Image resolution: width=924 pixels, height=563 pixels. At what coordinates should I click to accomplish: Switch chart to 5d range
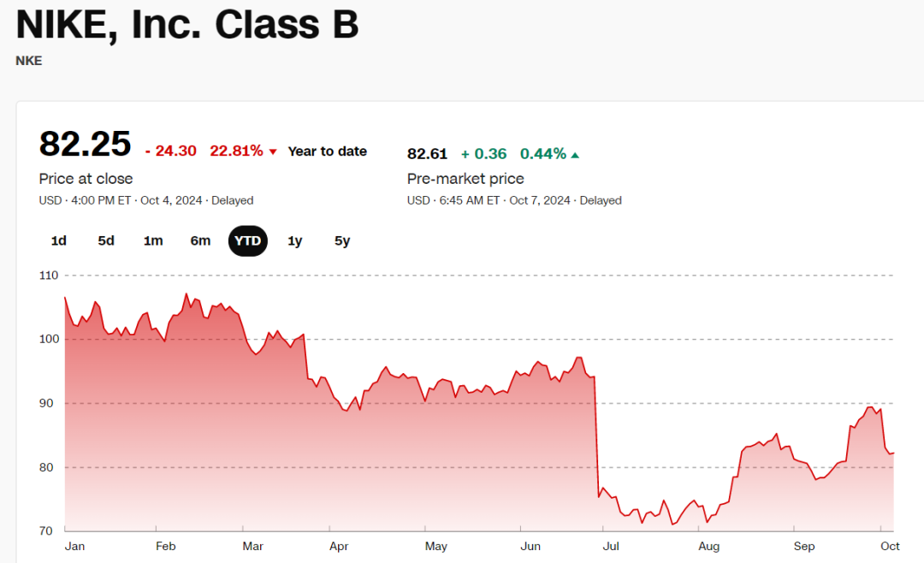[106, 240]
